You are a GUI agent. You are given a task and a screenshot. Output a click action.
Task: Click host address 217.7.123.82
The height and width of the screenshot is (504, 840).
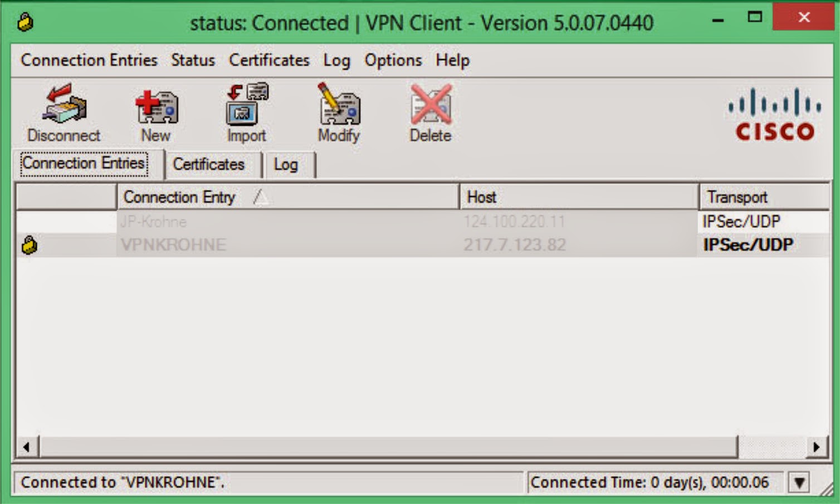click(x=515, y=245)
